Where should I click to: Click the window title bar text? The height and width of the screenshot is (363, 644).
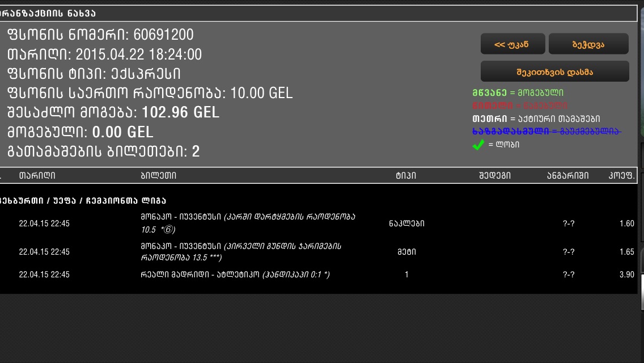tap(48, 13)
